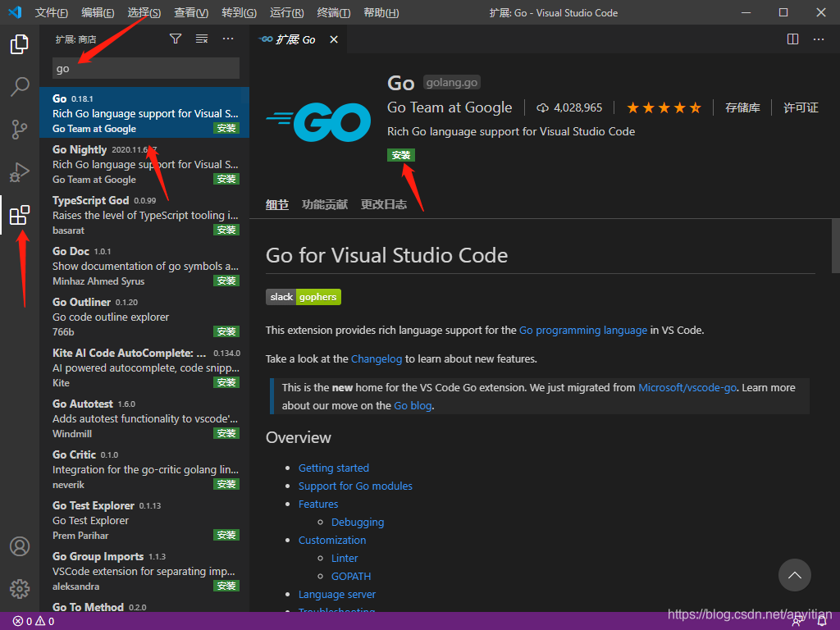
Task: Clear extension search results icon
Action: [x=202, y=39]
